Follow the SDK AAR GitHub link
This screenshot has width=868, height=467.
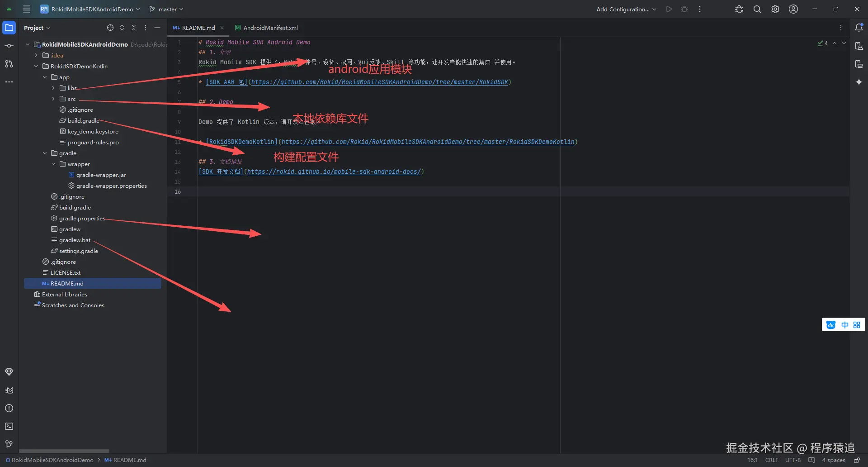tap(380, 82)
